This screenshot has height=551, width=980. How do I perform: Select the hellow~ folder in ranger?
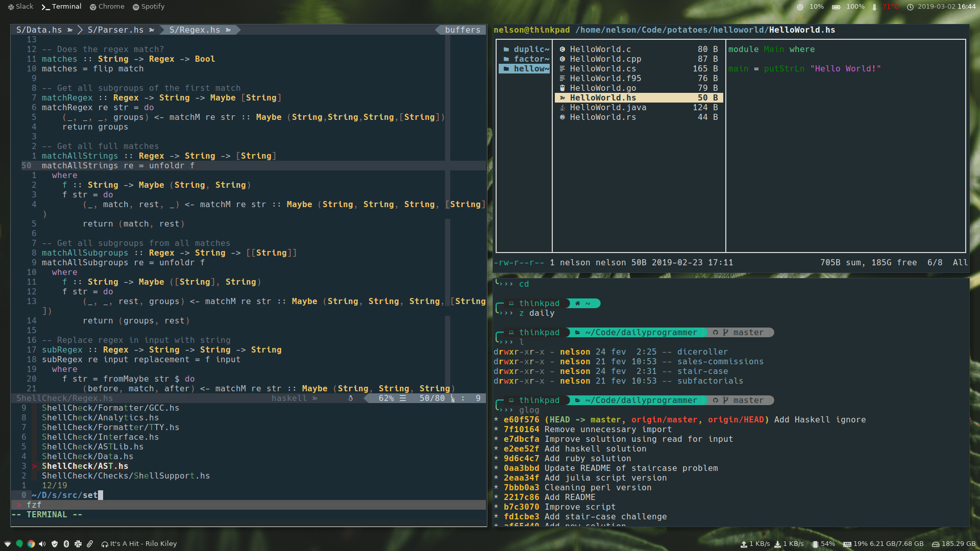point(525,69)
